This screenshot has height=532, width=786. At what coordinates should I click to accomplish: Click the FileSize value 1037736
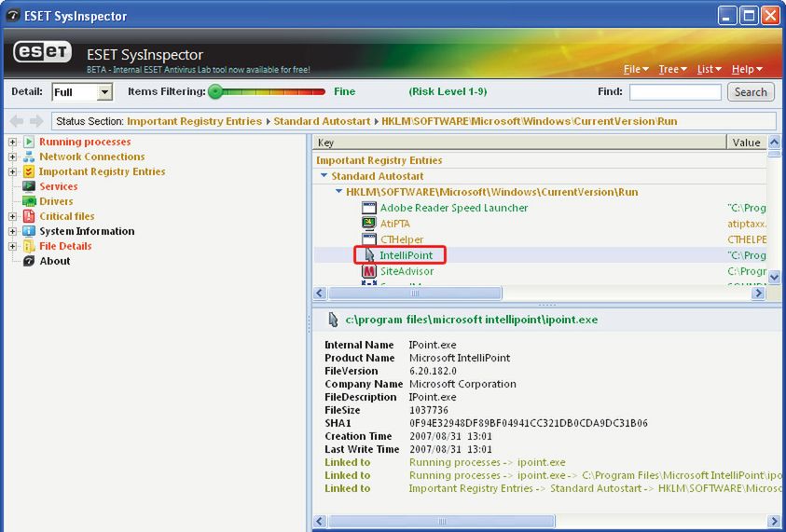[x=429, y=410]
